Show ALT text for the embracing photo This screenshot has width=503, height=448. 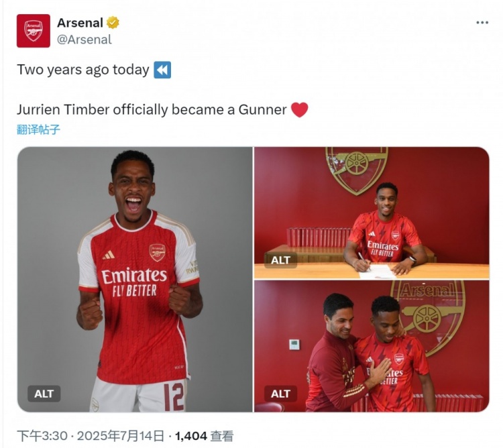[280, 394]
